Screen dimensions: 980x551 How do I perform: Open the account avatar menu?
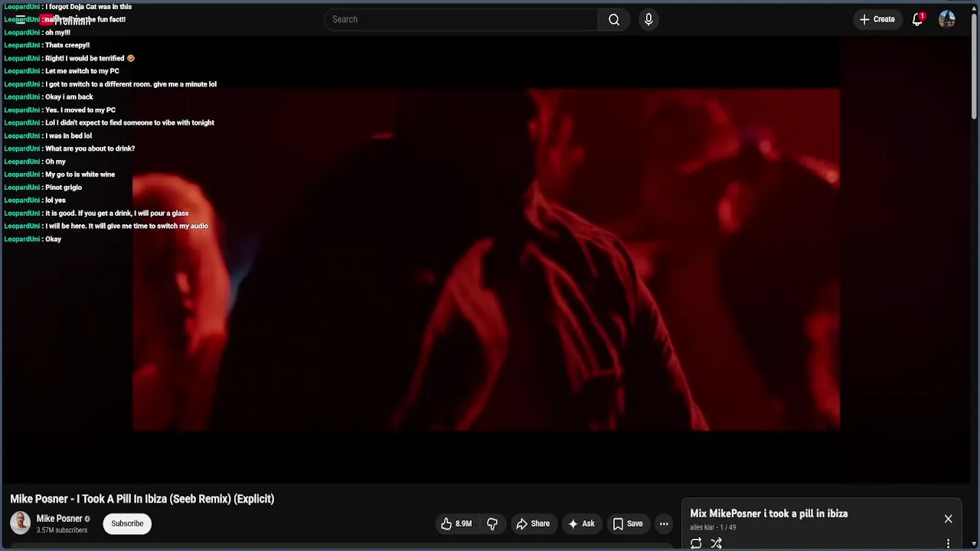tap(947, 19)
